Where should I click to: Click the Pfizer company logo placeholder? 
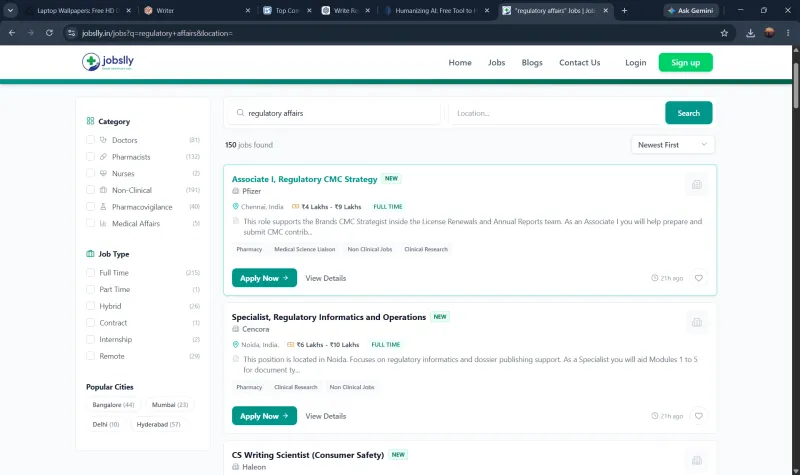coord(696,185)
